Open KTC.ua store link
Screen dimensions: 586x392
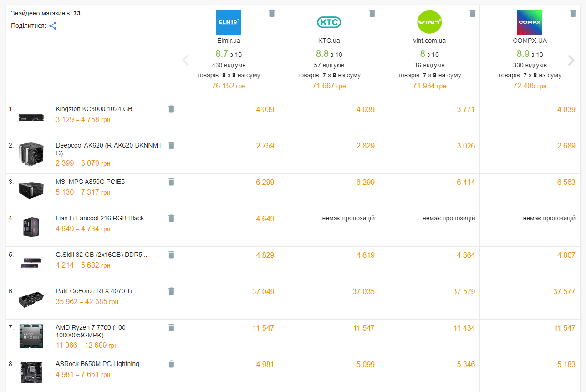tap(329, 41)
